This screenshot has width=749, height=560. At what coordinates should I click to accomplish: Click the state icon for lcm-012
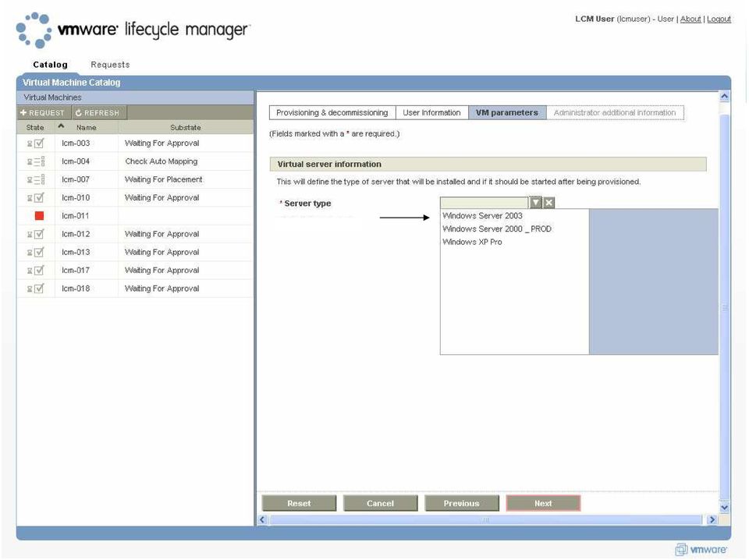(36, 234)
